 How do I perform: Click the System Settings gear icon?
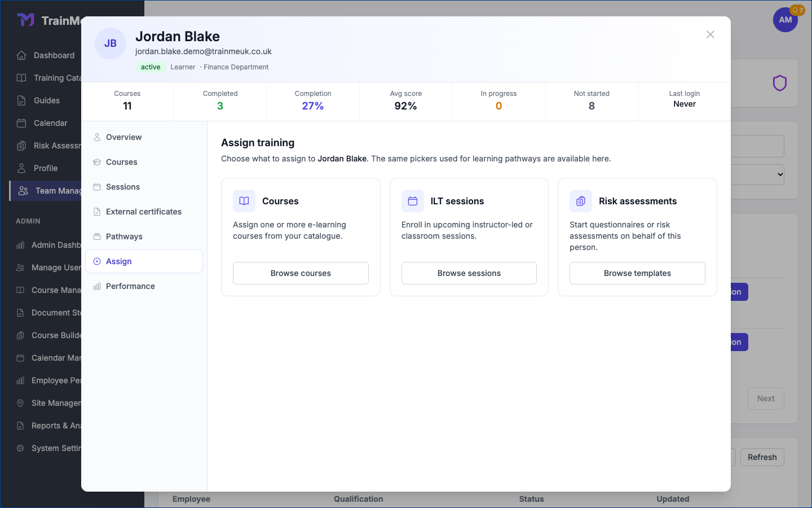point(20,448)
